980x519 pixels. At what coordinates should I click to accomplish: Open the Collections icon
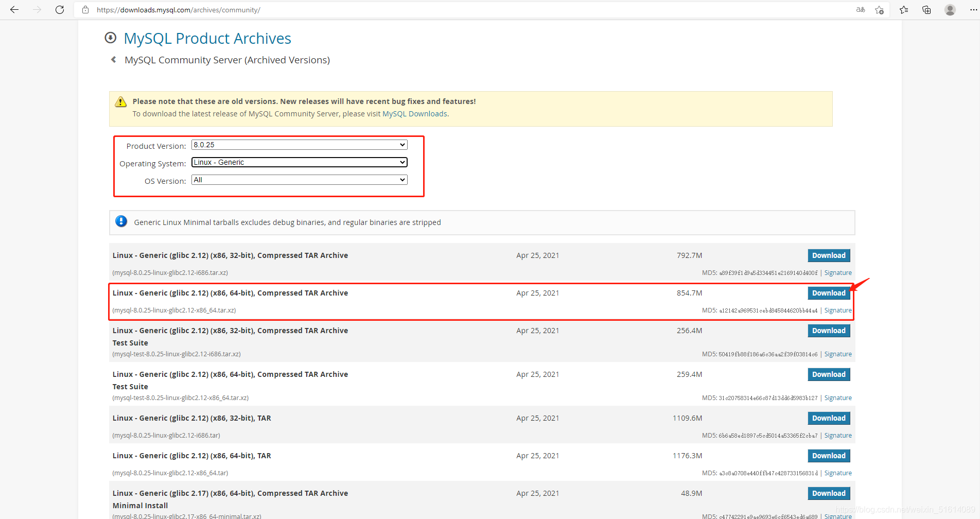pos(926,10)
